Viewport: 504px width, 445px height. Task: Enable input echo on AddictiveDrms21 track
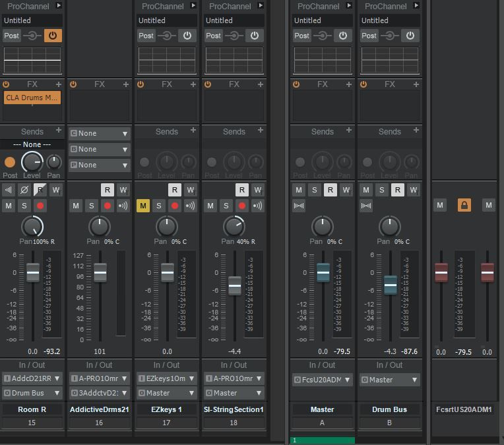(123, 206)
